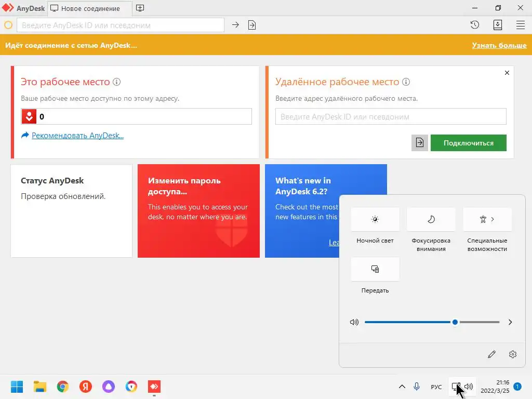The width and height of the screenshot is (532, 399).
Task: Click the workplace ID field showing 0
Action: pos(137,116)
